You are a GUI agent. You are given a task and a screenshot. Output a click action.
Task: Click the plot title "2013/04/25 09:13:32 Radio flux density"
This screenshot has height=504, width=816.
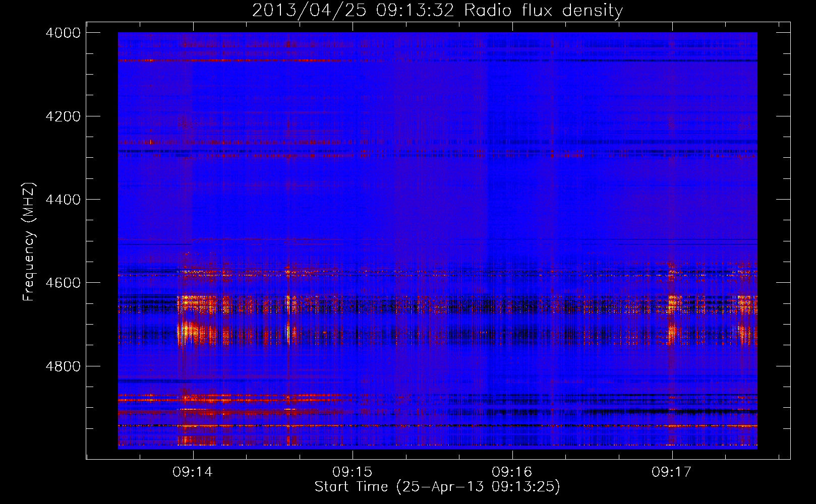point(437,11)
